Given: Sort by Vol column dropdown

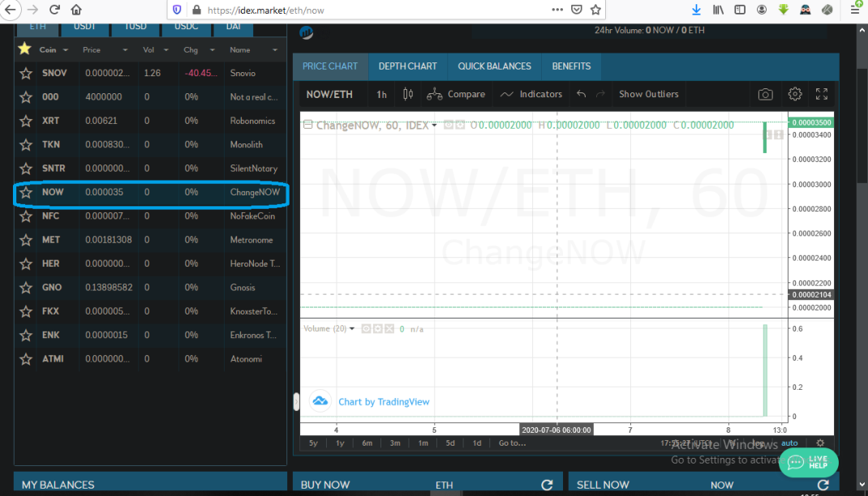Looking at the screenshot, I should click(165, 49).
